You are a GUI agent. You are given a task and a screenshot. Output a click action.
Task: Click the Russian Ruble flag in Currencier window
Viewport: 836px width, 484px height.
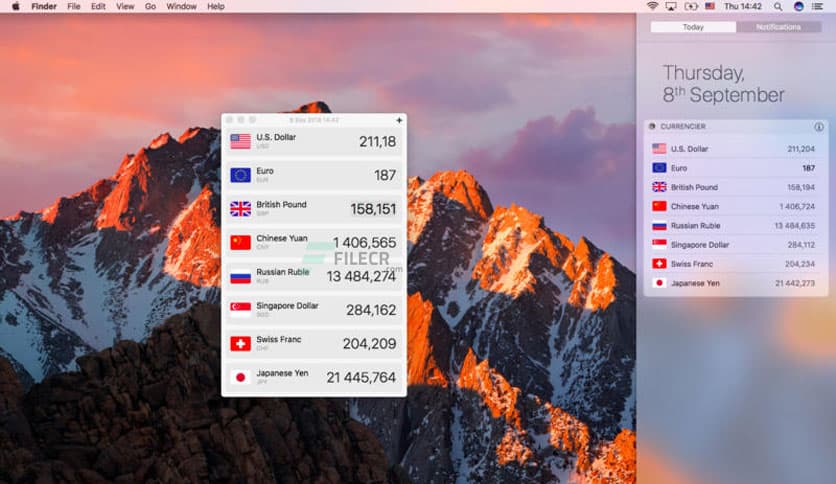click(x=240, y=277)
